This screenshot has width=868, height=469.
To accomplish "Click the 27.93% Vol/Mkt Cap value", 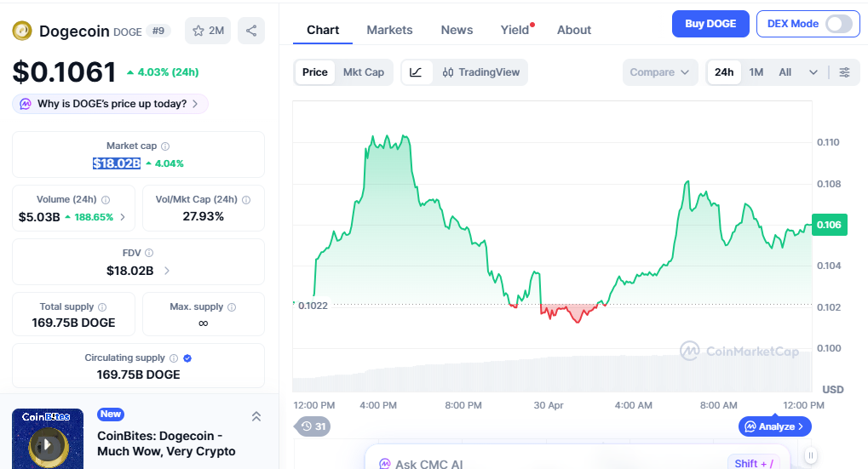I will [204, 217].
